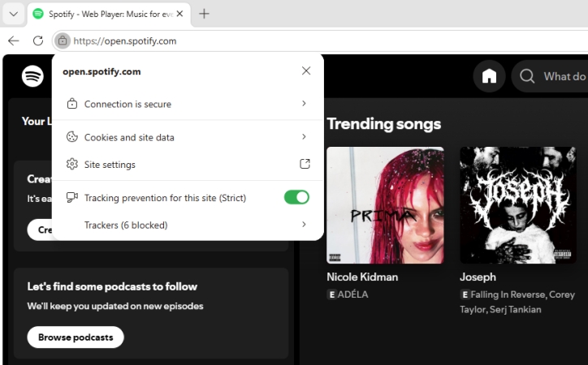Click the cookie icon in popup

pos(72,137)
